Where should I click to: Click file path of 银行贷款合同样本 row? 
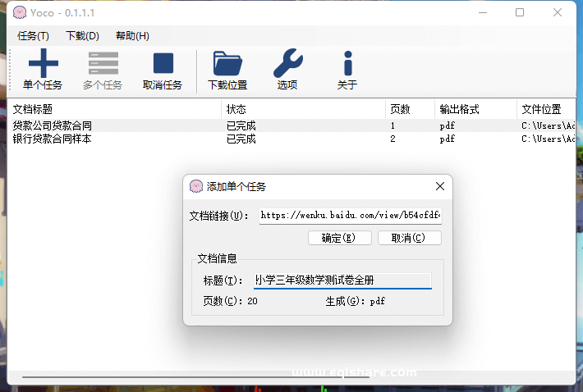[x=548, y=139]
